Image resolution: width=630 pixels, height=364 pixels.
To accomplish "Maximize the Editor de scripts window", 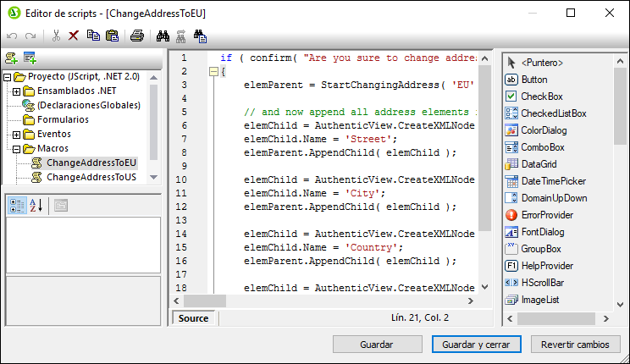I will 571,13.
